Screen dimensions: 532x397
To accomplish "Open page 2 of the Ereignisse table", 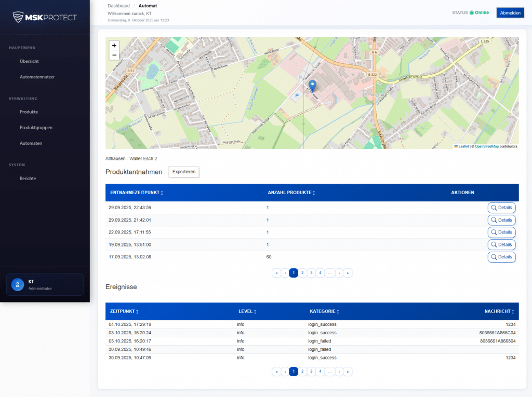I will [302, 372].
